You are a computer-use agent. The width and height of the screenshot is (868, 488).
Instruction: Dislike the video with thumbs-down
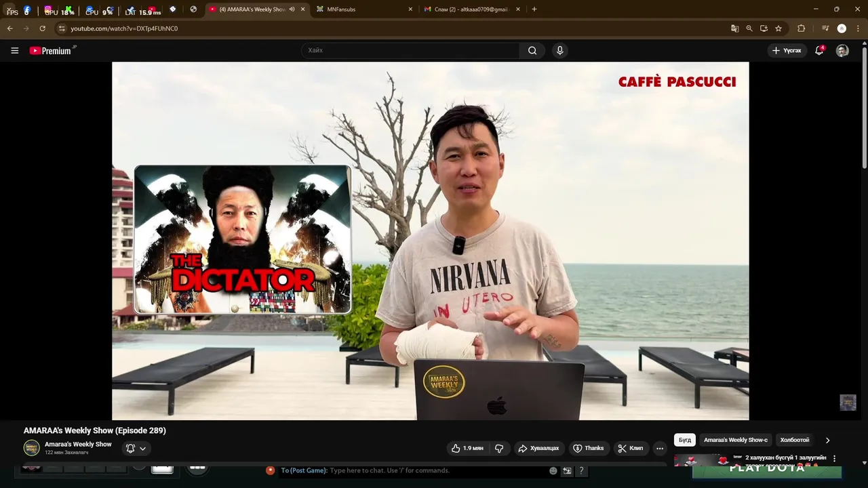tap(499, 448)
